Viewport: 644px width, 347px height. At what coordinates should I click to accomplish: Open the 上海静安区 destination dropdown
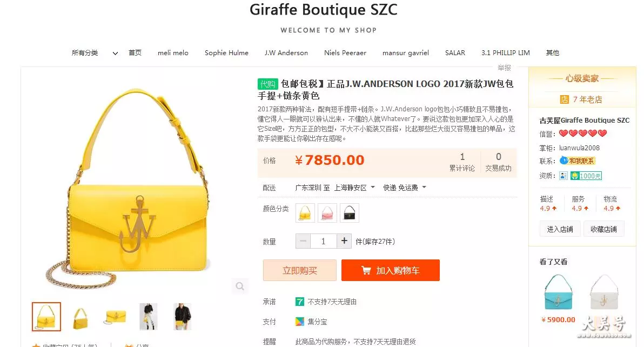[x=354, y=188]
